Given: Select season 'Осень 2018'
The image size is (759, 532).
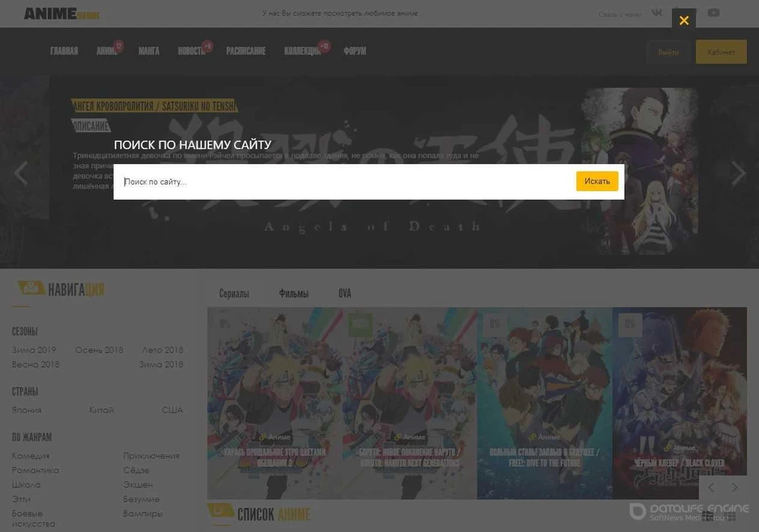Looking at the screenshot, I should (99, 350).
